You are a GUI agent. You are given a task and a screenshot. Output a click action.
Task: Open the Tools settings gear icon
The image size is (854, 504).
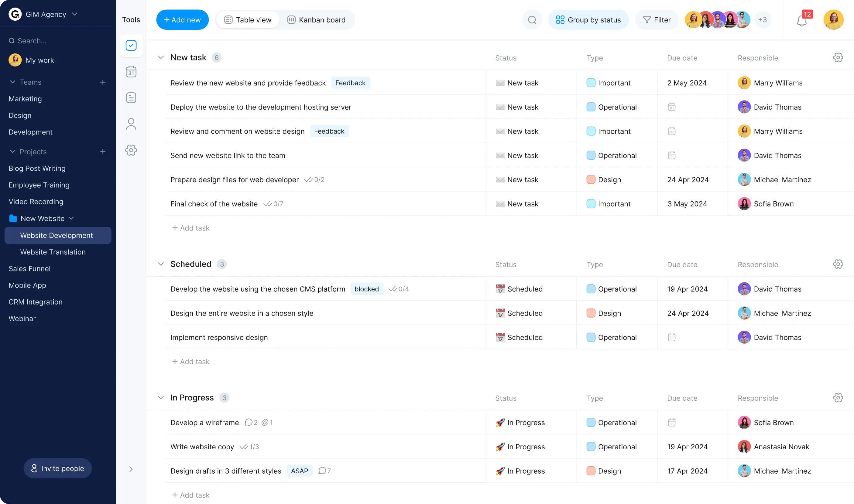131,150
